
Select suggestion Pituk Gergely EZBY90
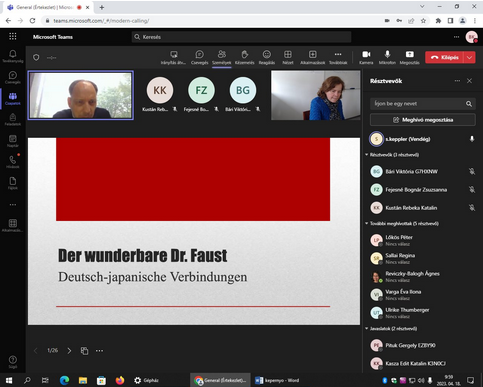423,345
